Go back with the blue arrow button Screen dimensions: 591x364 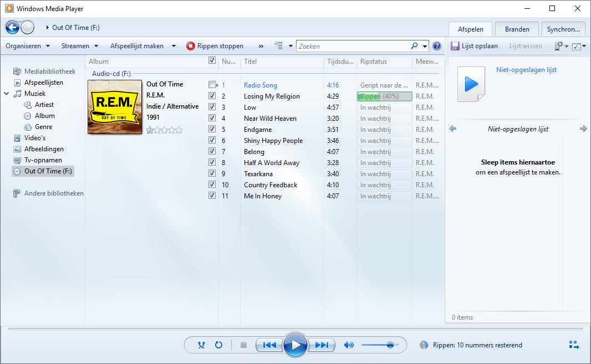coord(12,27)
